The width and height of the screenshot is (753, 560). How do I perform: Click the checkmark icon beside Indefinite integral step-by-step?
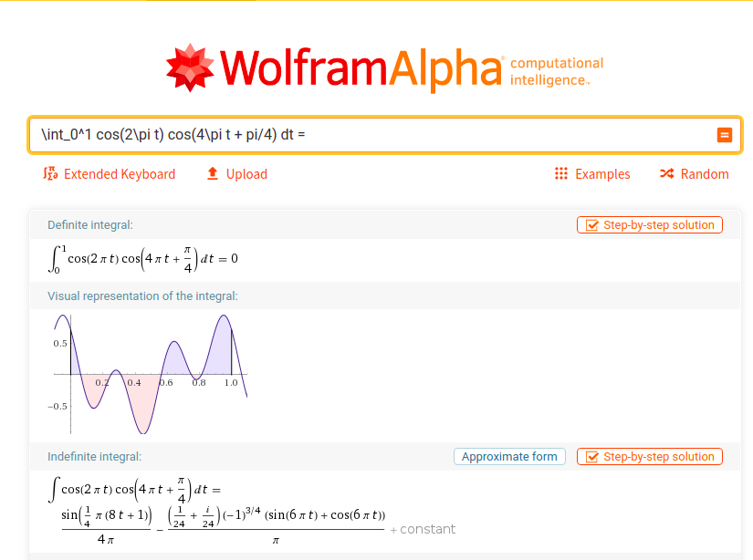pos(591,457)
